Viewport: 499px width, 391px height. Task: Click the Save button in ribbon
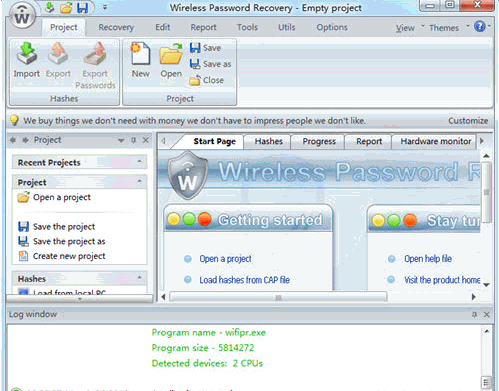click(205, 48)
